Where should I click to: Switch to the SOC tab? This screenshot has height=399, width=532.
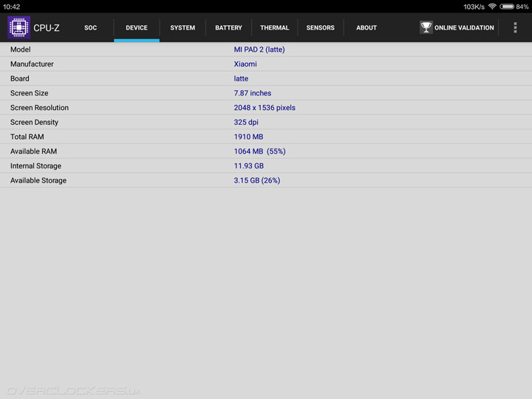(91, 28)
